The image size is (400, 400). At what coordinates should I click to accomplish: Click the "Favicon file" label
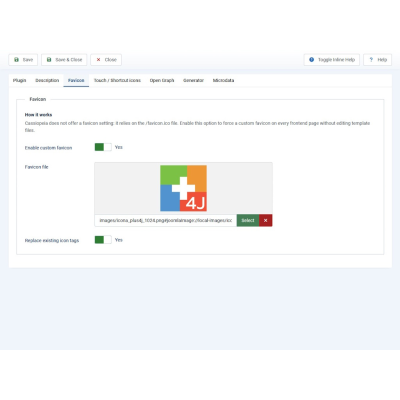pyautogui.click(x=37, y=167)
